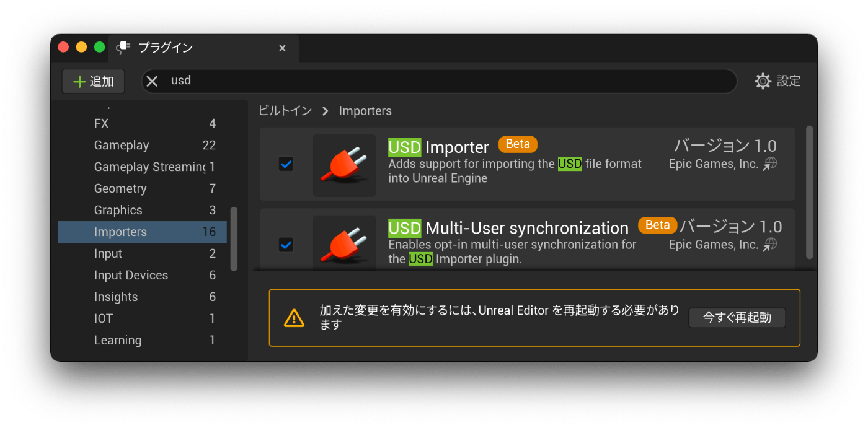The image size is (868, 428).
Task: Click the search field containing usd
Action: [x=439, y=81]
